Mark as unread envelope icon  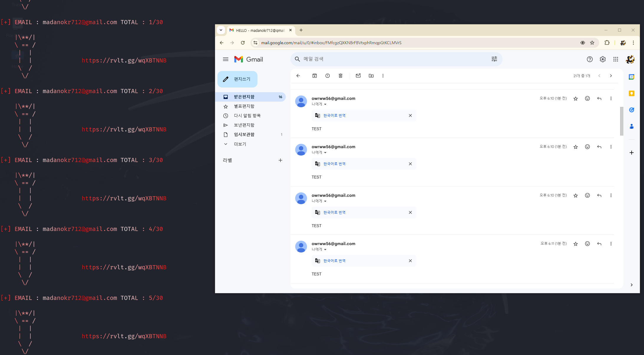pos(358,76)
